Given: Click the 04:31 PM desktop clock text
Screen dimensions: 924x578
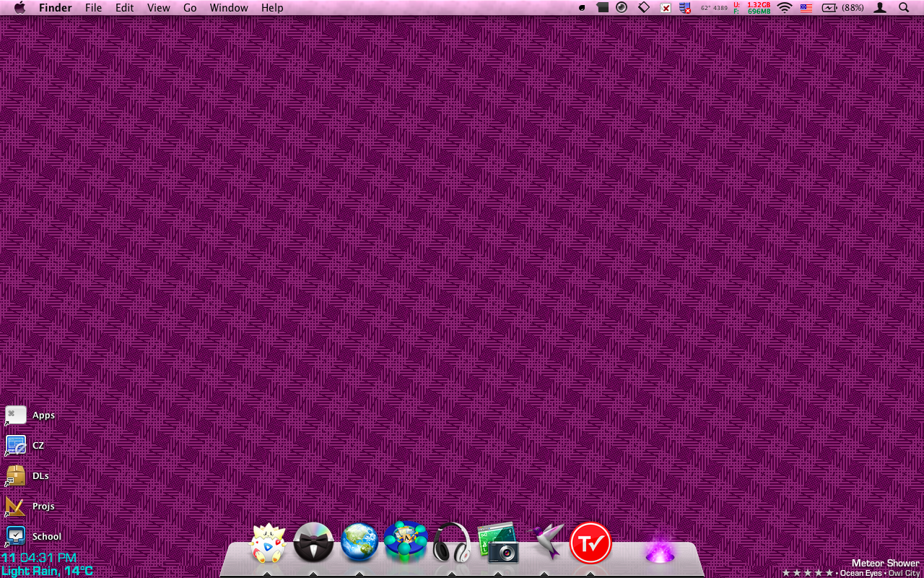Looking at the screenshot, I should [x=48, y=558].
